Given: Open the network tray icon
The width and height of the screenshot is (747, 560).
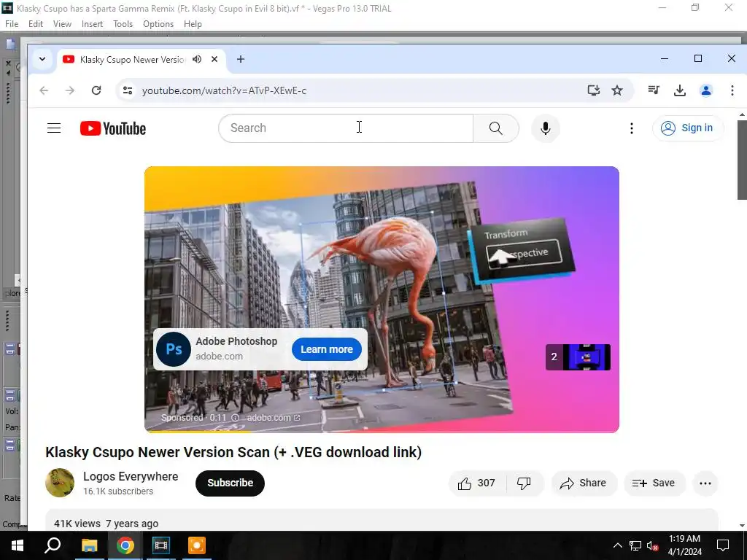Looking at the screenshot, I should (x=635, y=545).
